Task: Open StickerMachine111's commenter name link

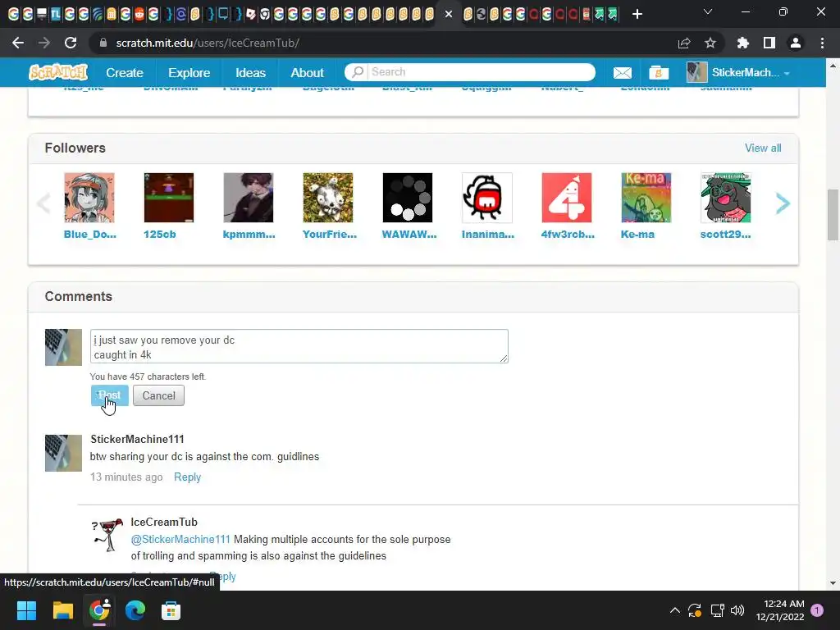Action: point(137,440)
